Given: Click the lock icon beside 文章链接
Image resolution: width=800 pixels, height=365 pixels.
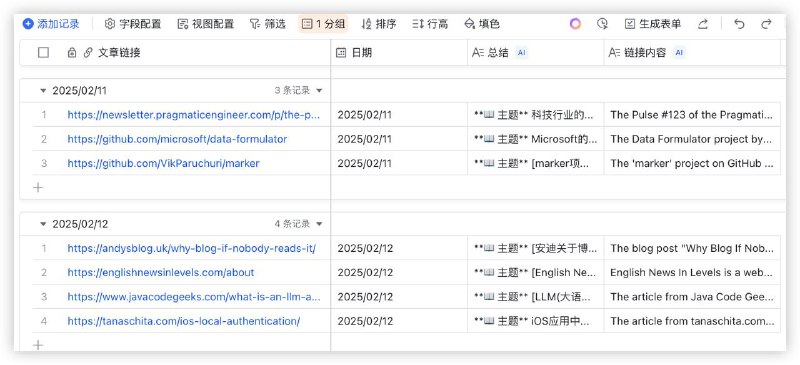Looking at the screenshot, I should point(72,53).
